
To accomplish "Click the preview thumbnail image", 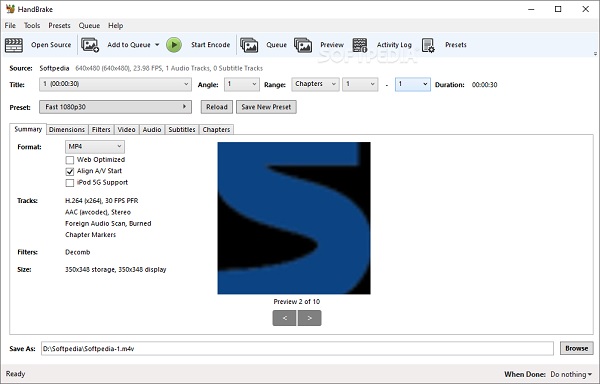I will tap(294, 218).
